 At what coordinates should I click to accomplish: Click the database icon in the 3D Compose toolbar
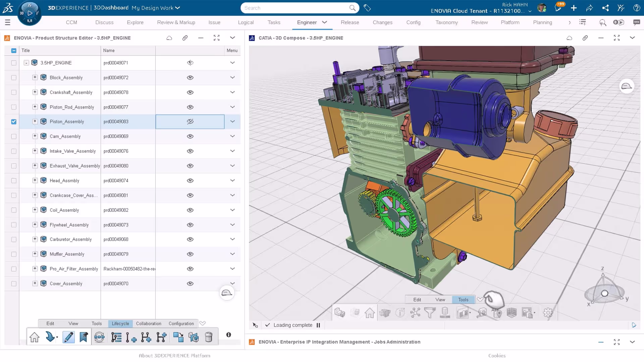pos(445,313)
